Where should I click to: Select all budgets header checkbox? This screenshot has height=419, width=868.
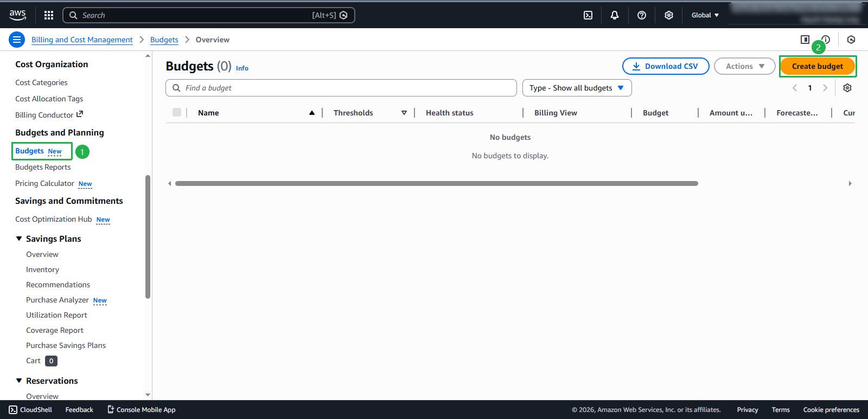[177, 112]
